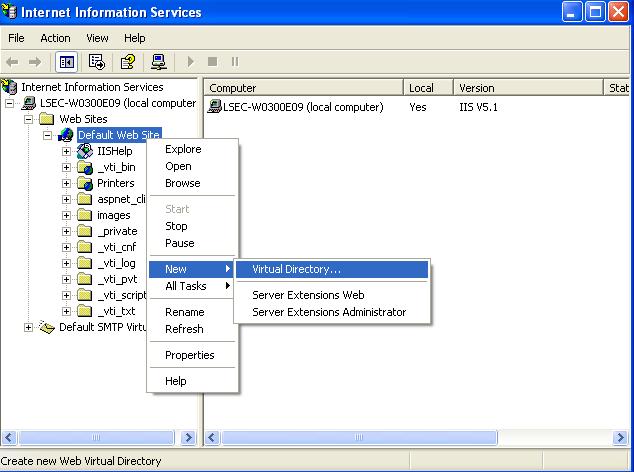Click the IISHelp virtual directory icon
Viewport: 634px width, 472px height.
coord(85,151)
